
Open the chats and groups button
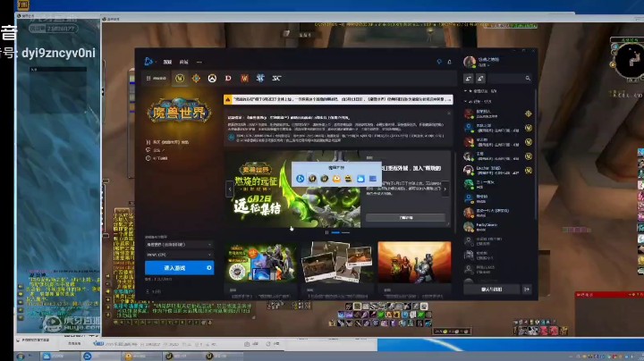tap(492, 290)
